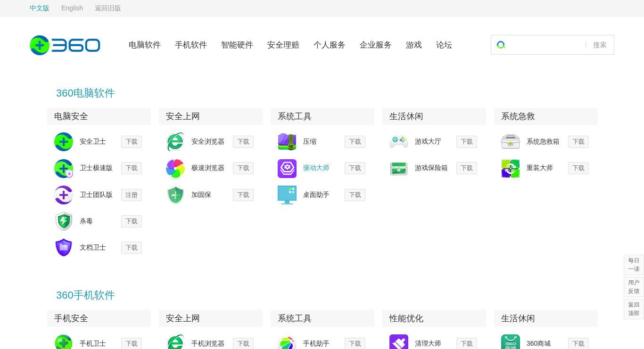Download 加固保
Image resolution: width=644 pixels, height=349 pixels.
tap(243, 195)
